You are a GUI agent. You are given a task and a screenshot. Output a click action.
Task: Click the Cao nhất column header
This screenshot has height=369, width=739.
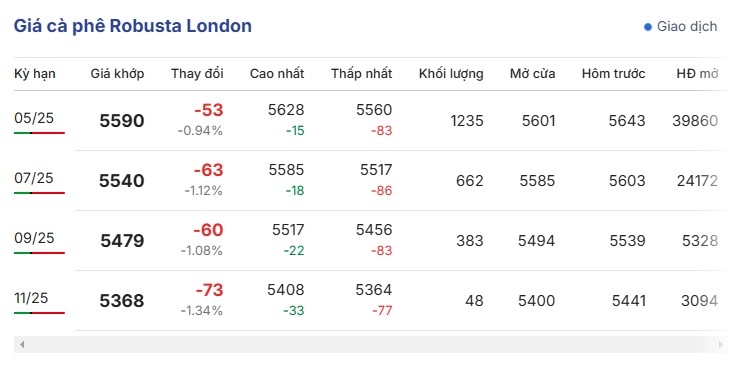coord(277,74)
